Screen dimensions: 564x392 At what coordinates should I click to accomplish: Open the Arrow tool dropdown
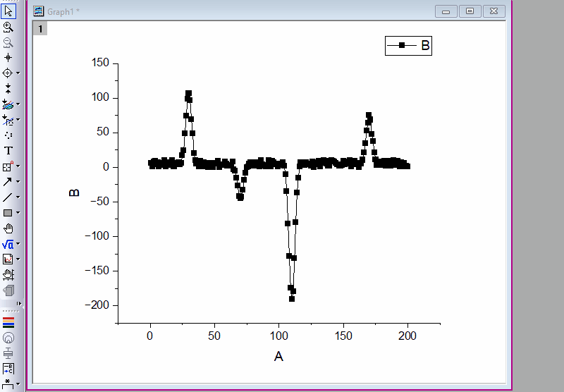tap(18, 182)
